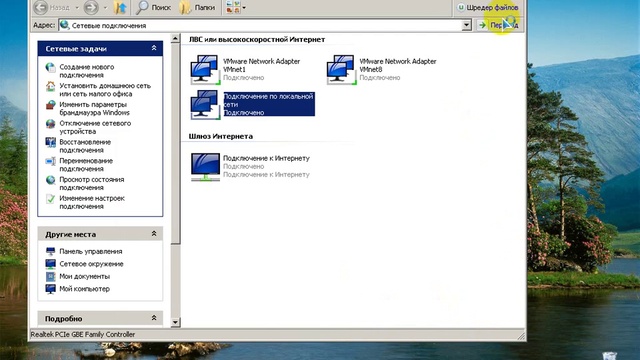Open the Back history dropdown arrow
The image size is (640, 360).
coord(76,8)
